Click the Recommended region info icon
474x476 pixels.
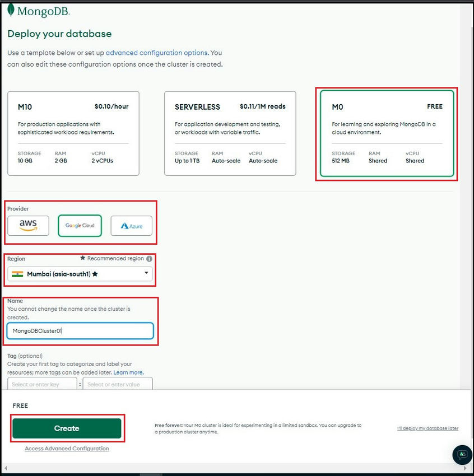point(149,258)
